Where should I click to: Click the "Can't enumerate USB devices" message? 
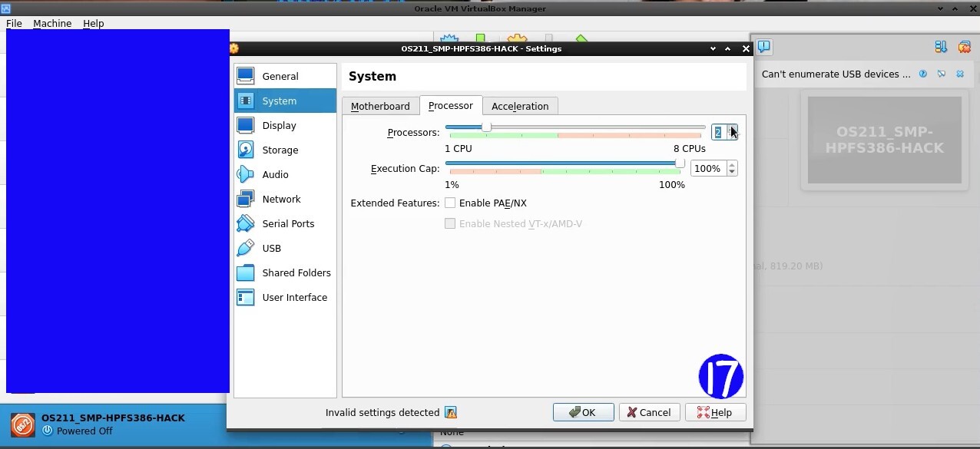[836, 74]
